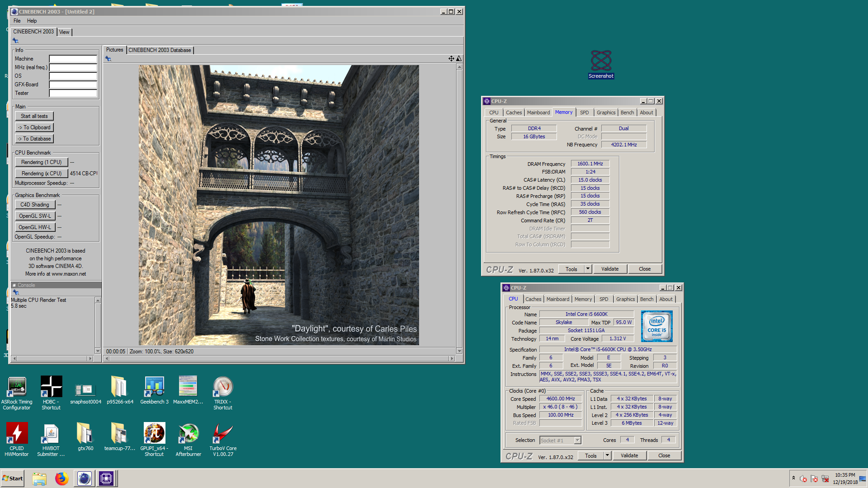Screen dimensions: 868x488
Task: Open Tools dropdown arrow in lower CPU-Z
Action: (607, 455)
